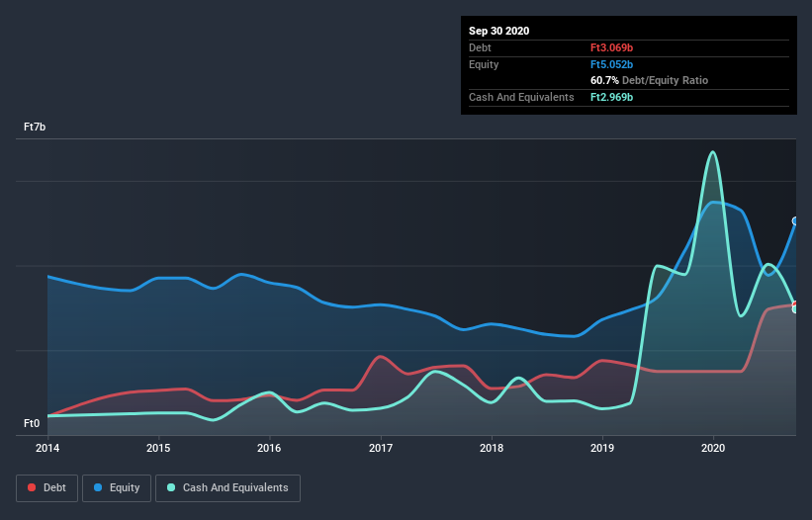Click the Ft2.969b cash value
812x520 pixels.
[611, 97]
